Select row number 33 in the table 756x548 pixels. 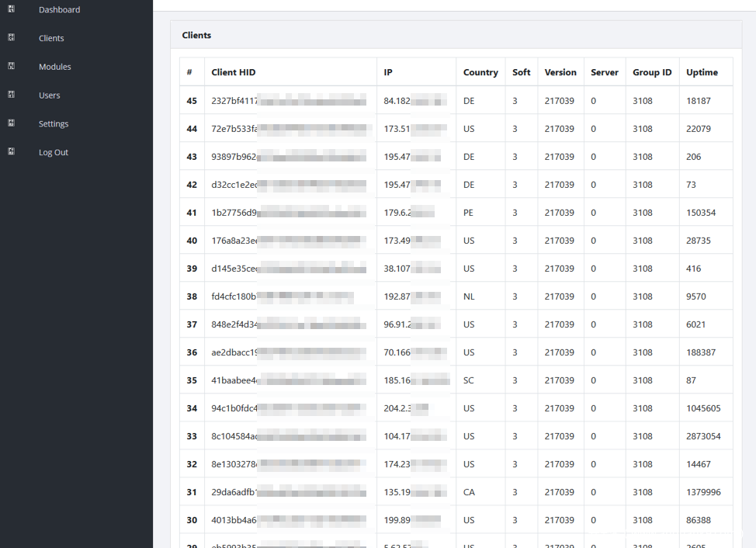pyautogui.click(x=192, y=436)
